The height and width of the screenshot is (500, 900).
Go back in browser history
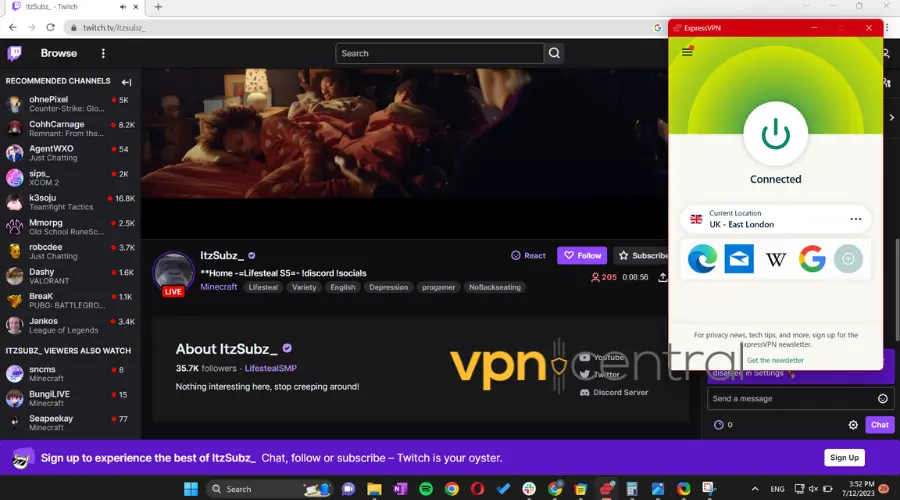13,28
